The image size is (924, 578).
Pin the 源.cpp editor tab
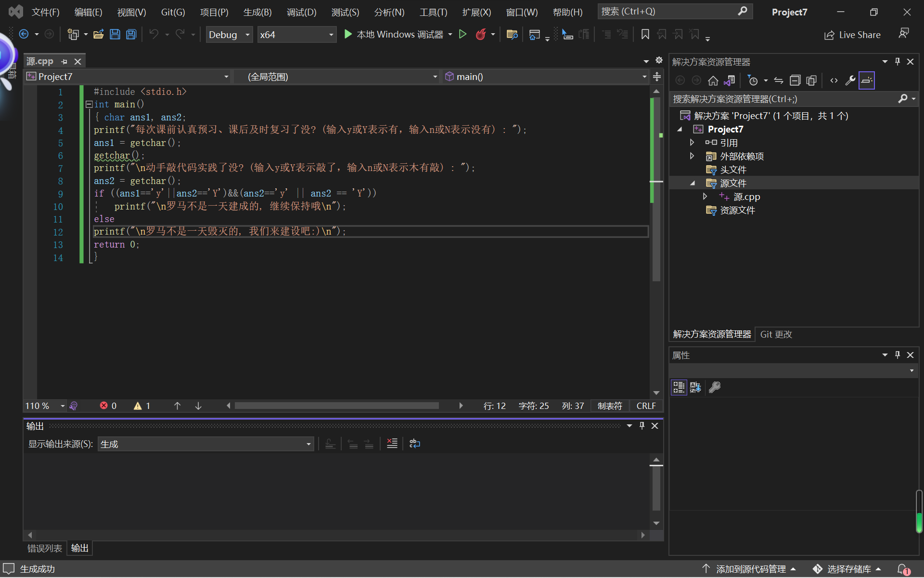point(64,62)
